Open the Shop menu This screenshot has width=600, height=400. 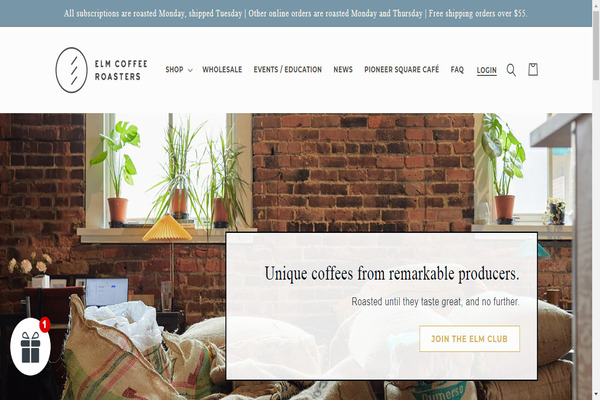click(x=174, y=70)
